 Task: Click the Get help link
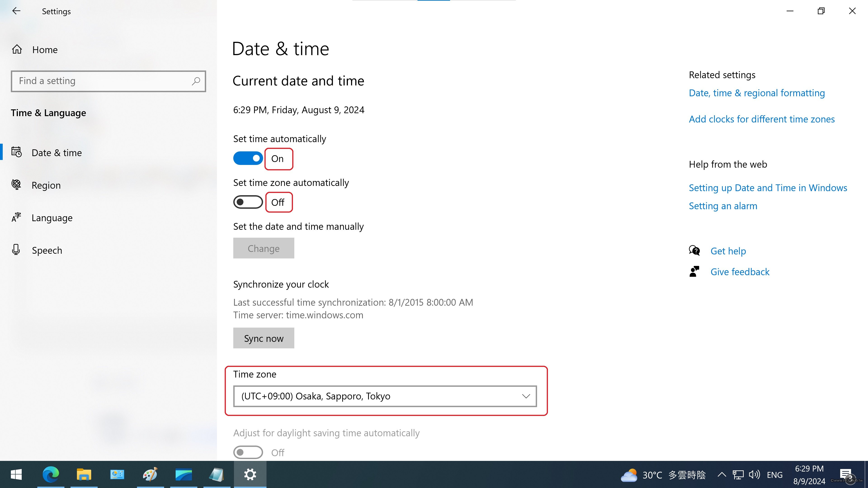point(728,251)
